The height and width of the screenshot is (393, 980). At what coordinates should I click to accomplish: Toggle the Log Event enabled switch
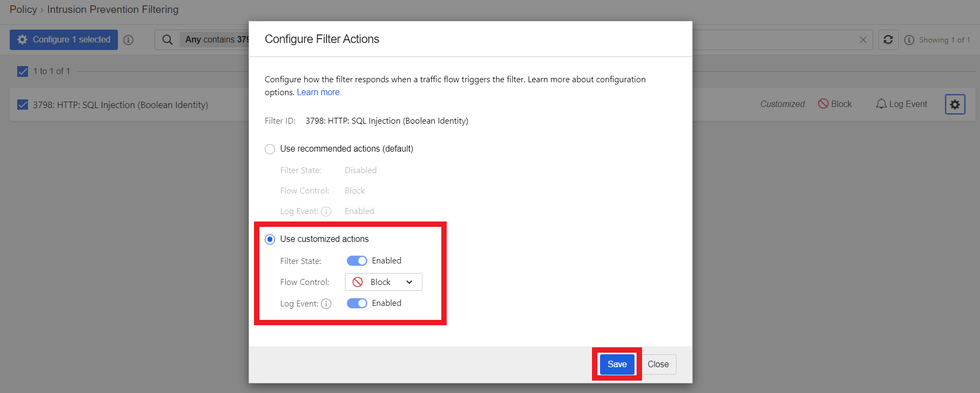pyautogui.click(x=357, y=303)
